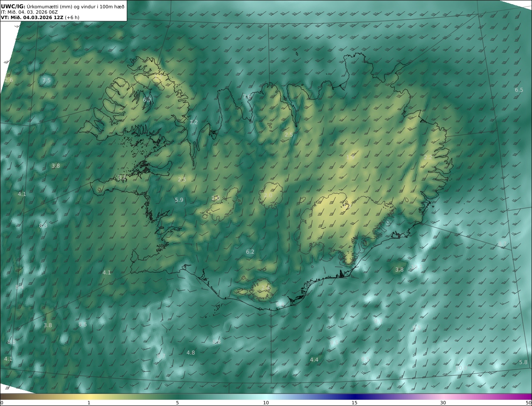Click the colorbar tick label 10
Image resolution: width=532 pixels, height=406 pixels.
pyautogui.click(x=266, y=403)
